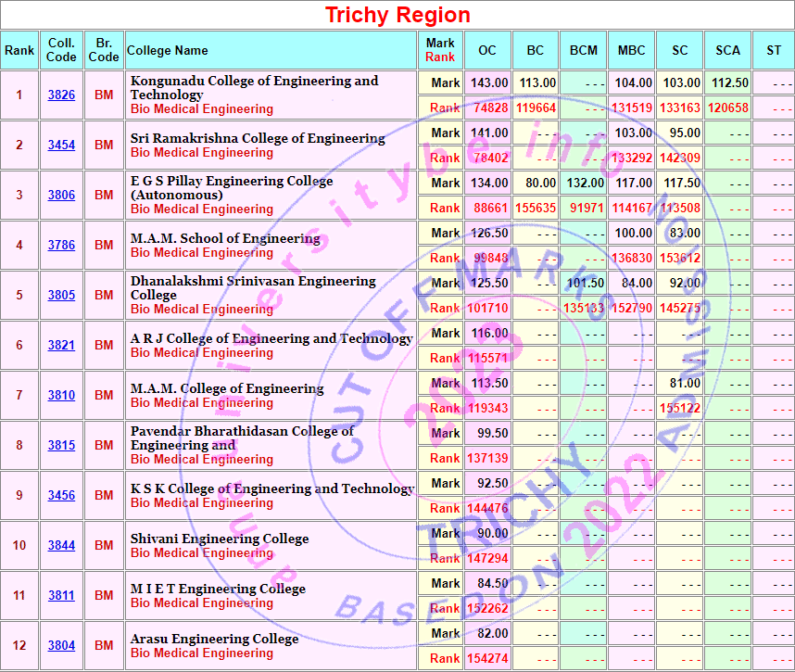Click Kongunadu College of Engineering name
The width and height of the screenshot is (795, 672).
pos(254,87)
